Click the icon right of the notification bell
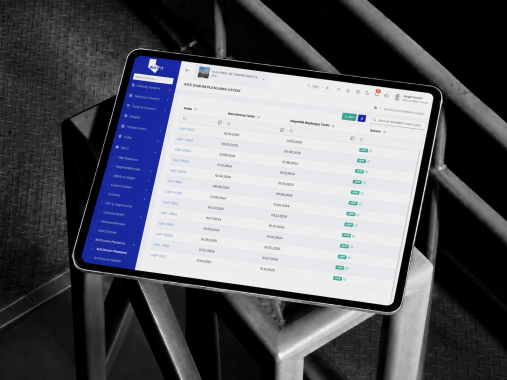The width and height of the screenshot is (507, 380). click(x=386, y=96)
